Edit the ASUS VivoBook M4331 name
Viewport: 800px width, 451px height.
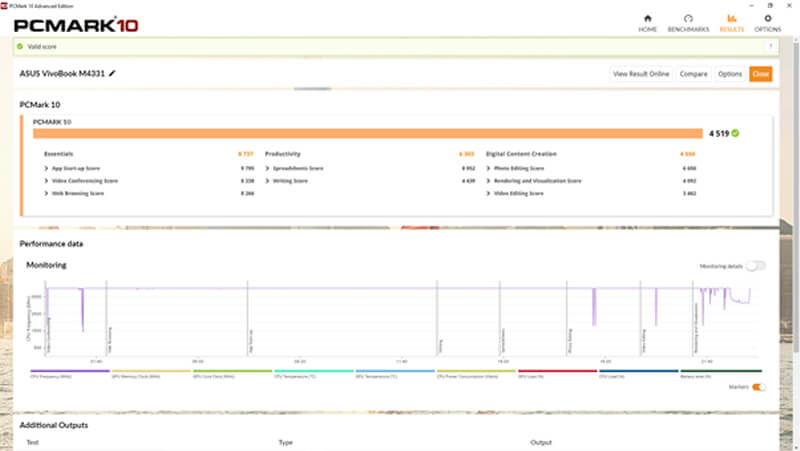tap(112, 73)
